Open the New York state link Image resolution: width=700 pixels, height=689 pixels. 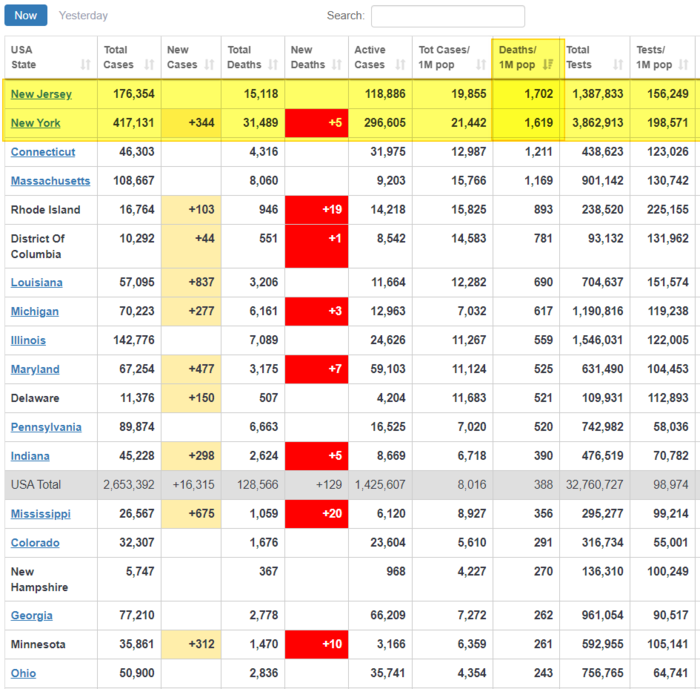(35, 123)
